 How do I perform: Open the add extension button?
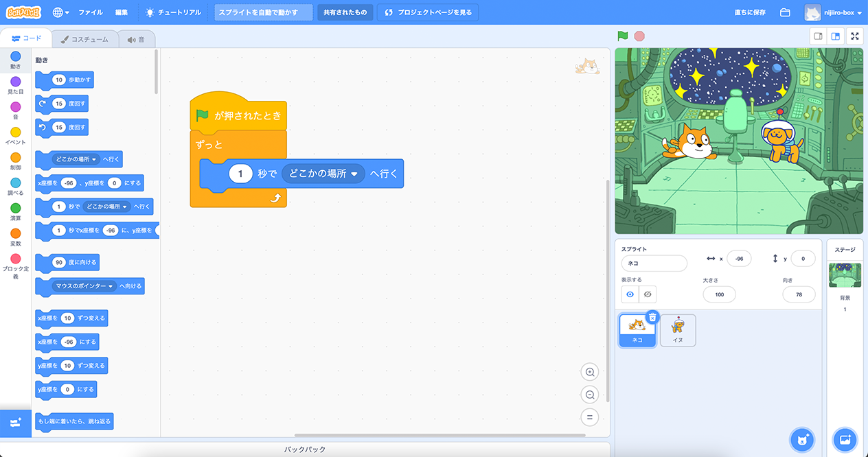tap(16, 423)
